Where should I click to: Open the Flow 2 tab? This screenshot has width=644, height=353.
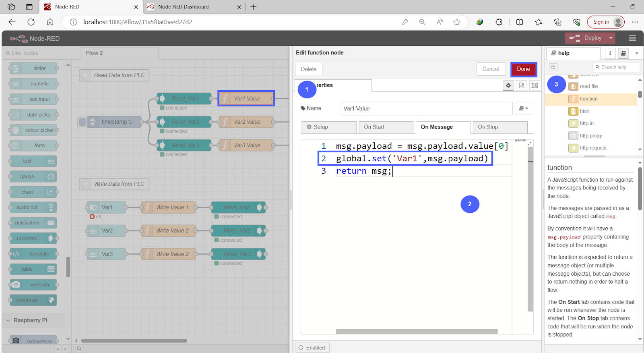click(x=120, y=53)
